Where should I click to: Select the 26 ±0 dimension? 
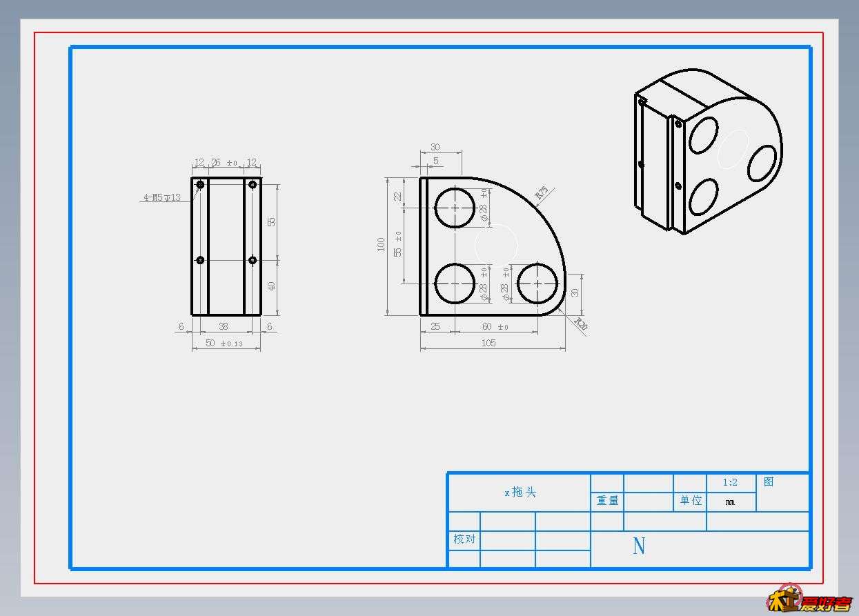click(x=224, y=163)
